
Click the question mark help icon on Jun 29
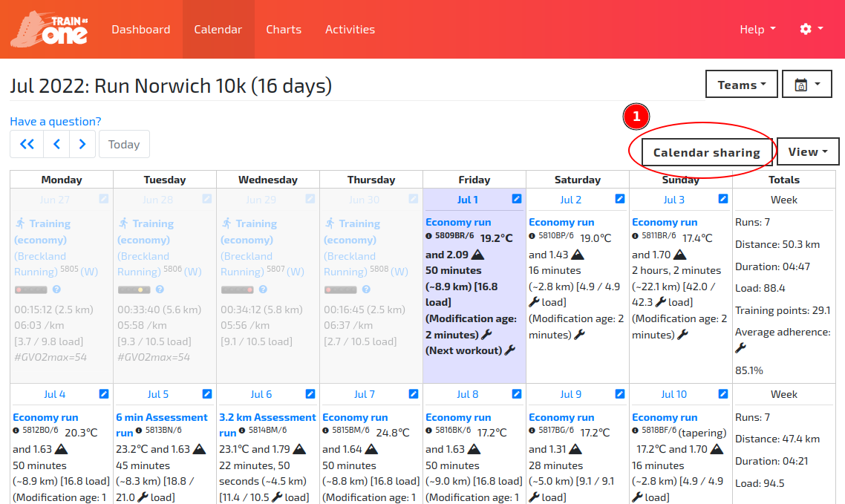[x=263, y=289]
